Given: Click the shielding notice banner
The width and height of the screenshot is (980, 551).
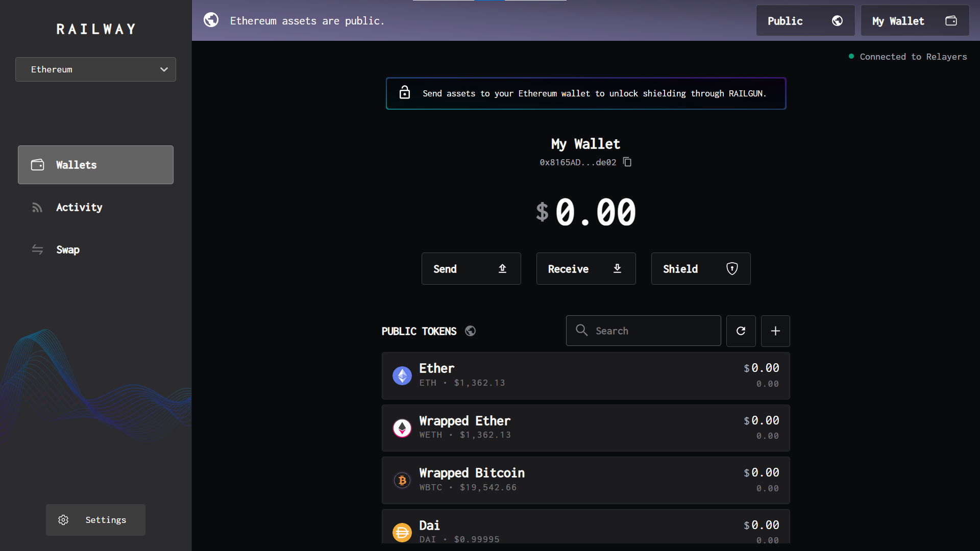Looking at the screenshot, I should [586, 93].
